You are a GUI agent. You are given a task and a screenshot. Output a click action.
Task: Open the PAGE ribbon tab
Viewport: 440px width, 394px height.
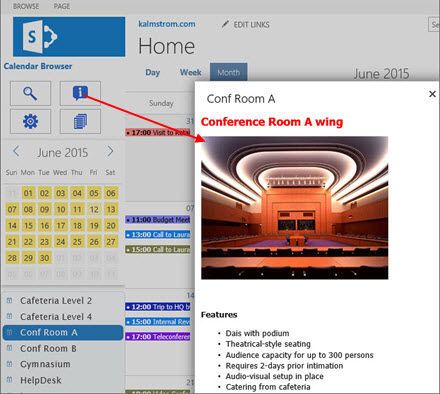62,6
